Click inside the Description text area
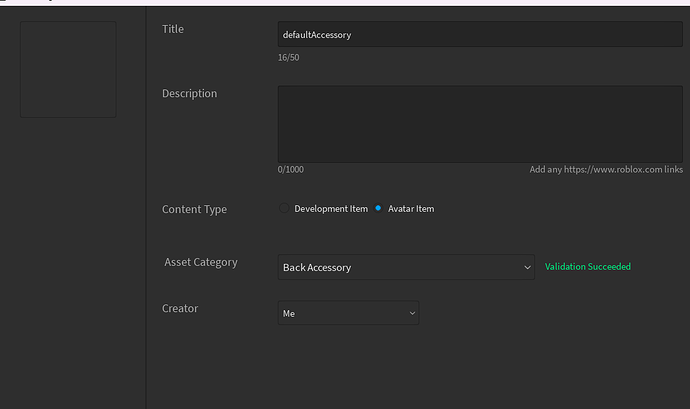Viewport: 690px width, 409px height. click(x=479, y=123)
